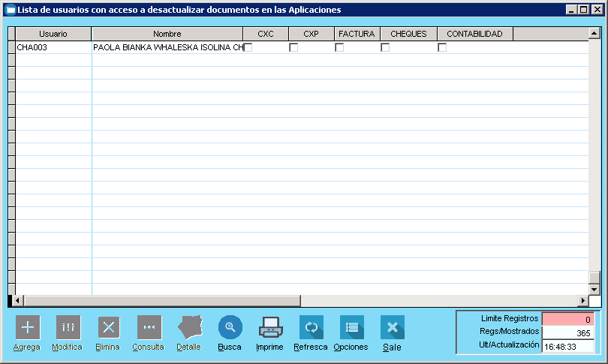
Task: Click the horizontal scrollbar right arrow
Action: (582, 301)
